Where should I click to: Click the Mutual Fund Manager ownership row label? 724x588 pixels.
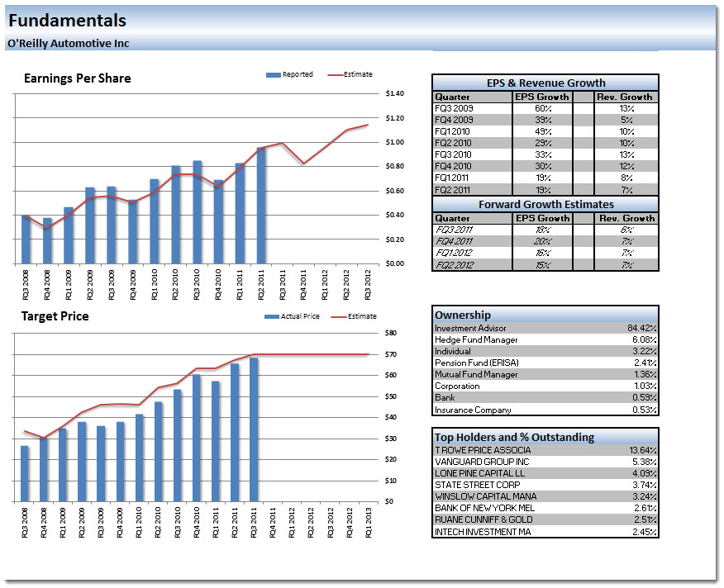(476, 374)
